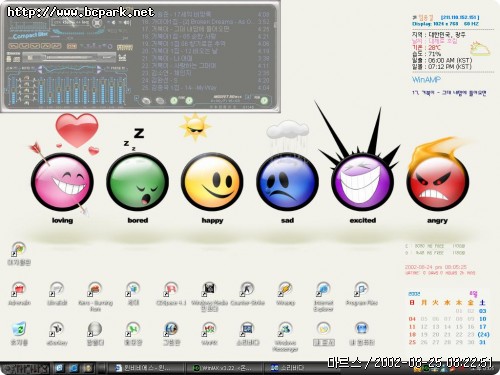Click the first orange equalizer preset button
This screenshot has height=375, width=500.
13,46
